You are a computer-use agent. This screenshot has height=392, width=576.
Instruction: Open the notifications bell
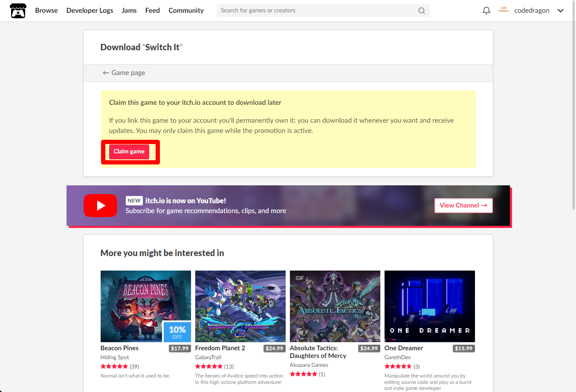(x=486, y=11)
